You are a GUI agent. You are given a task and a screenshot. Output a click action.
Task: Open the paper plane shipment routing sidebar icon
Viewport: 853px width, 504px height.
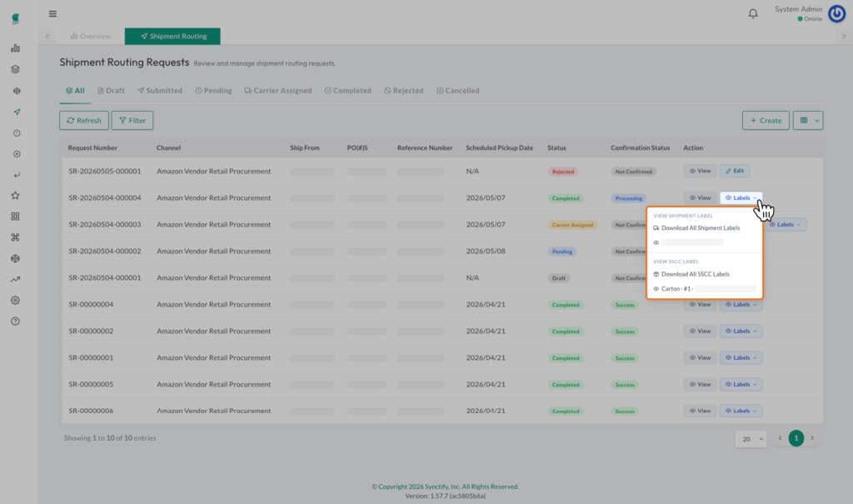(17, 112)
